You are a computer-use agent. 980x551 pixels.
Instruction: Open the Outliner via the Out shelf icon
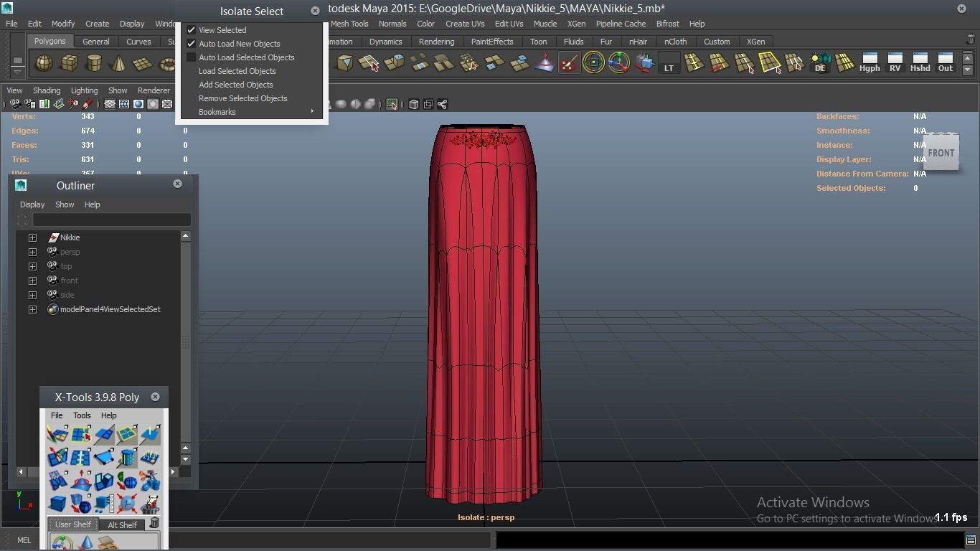(945, 63)
